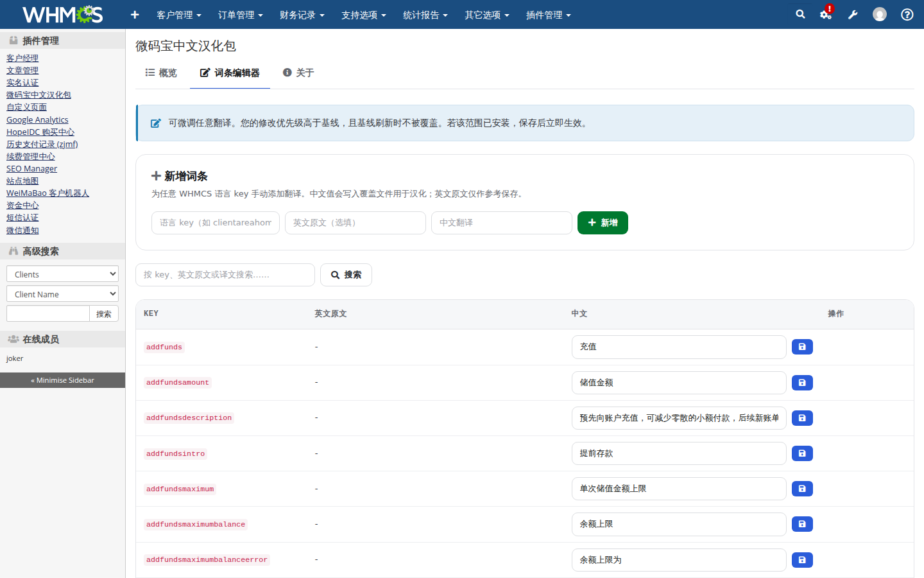Save the addfundsmaximum translation
The width and height of the screenshot is (924, 578).
[x=802, y=489]
